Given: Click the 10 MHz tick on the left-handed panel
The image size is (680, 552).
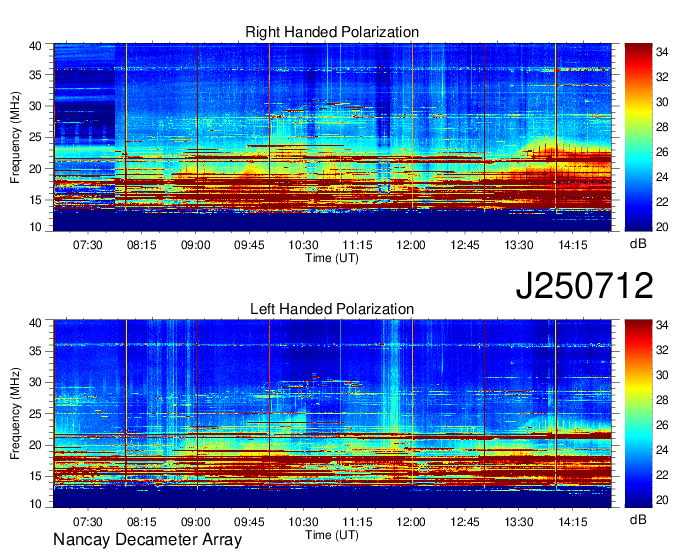Looking at the screenshot, I should click(36, 503).
